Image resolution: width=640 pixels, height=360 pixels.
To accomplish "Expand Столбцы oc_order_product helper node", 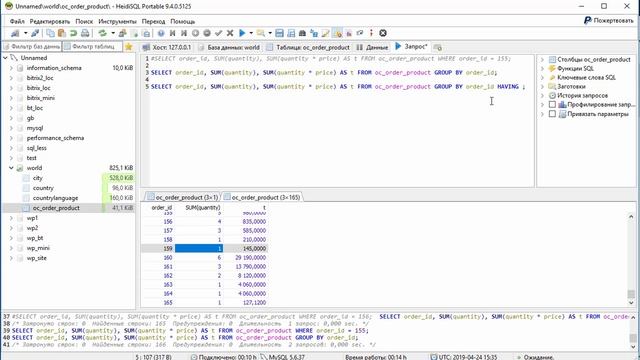I will (542, 60).
